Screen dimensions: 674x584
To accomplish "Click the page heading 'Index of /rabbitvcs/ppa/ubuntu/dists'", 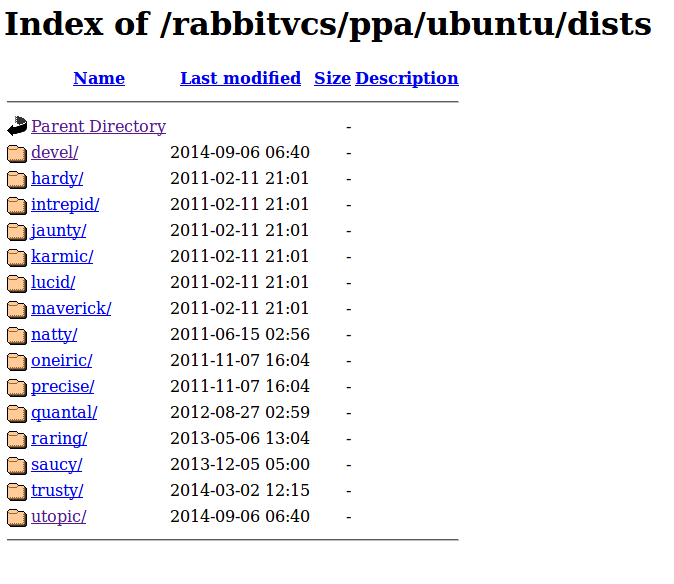I will [x=328, y=24].
